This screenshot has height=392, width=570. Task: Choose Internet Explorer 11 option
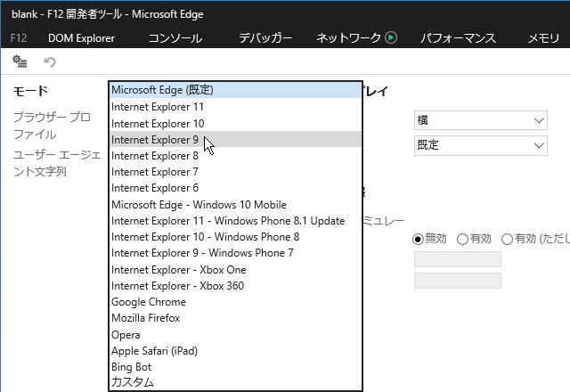tap(235, 107)
